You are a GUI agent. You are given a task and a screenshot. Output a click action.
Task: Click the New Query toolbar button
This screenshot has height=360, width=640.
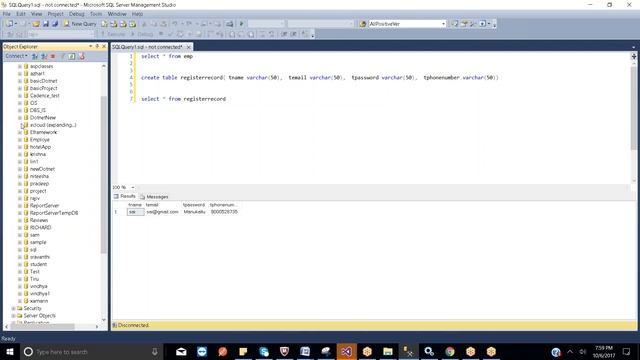(x=80, y=24)
